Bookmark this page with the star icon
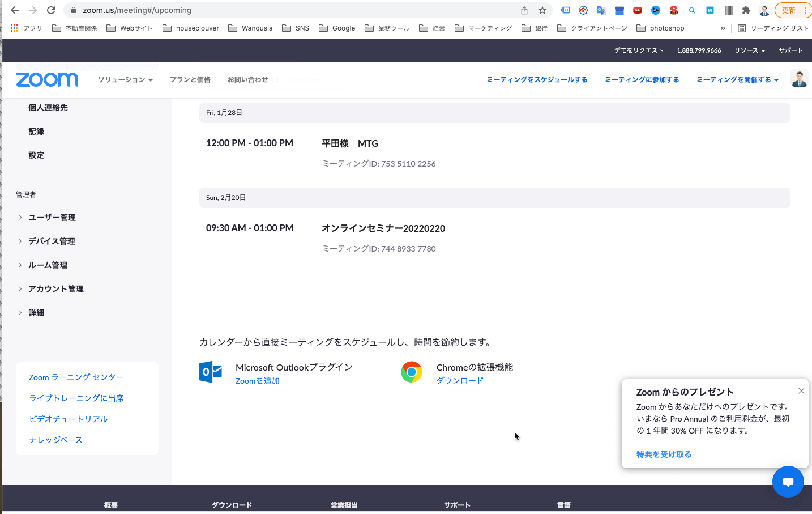This screenshot has width=812, height=514. (542, 10)
